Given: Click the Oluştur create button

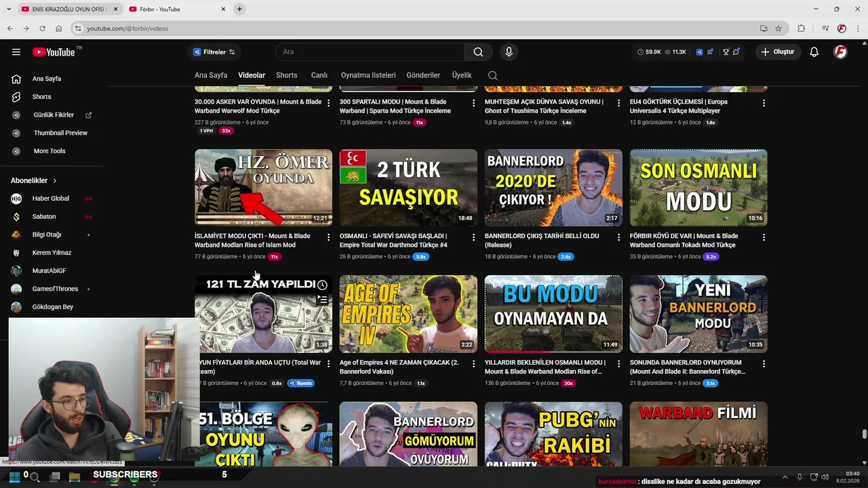Looking at the screenshot, I should (x=778, y=52).
